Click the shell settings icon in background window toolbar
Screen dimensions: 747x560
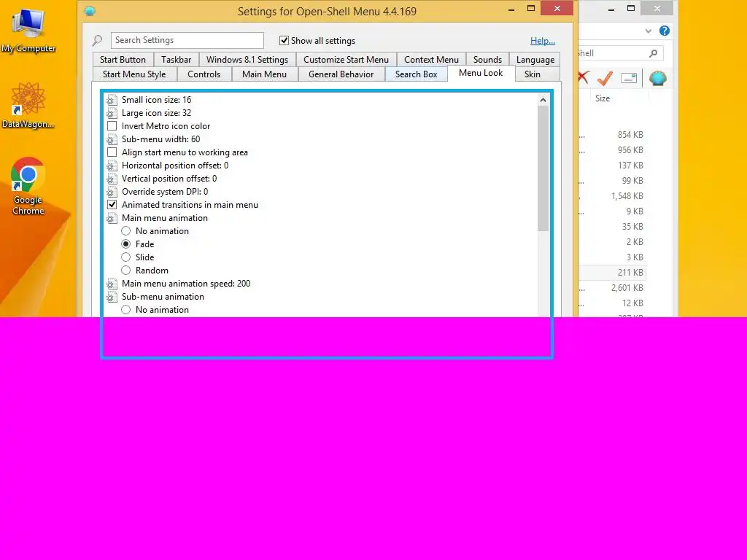tap(658, 78)
